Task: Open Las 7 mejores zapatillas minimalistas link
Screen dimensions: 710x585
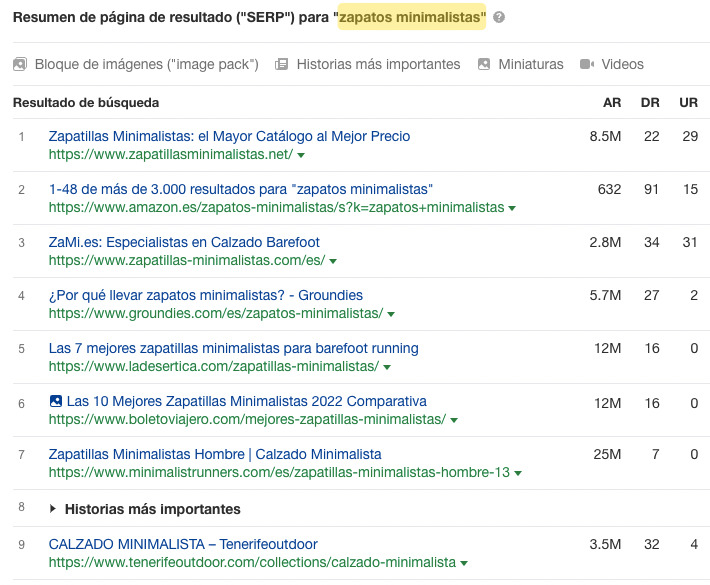Action: pos(233,348)
